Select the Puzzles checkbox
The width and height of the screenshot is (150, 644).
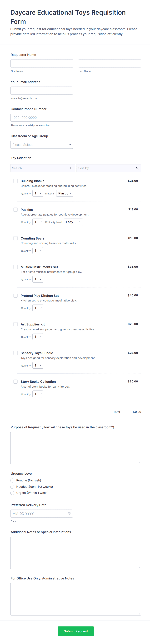[x=15, y=210]
